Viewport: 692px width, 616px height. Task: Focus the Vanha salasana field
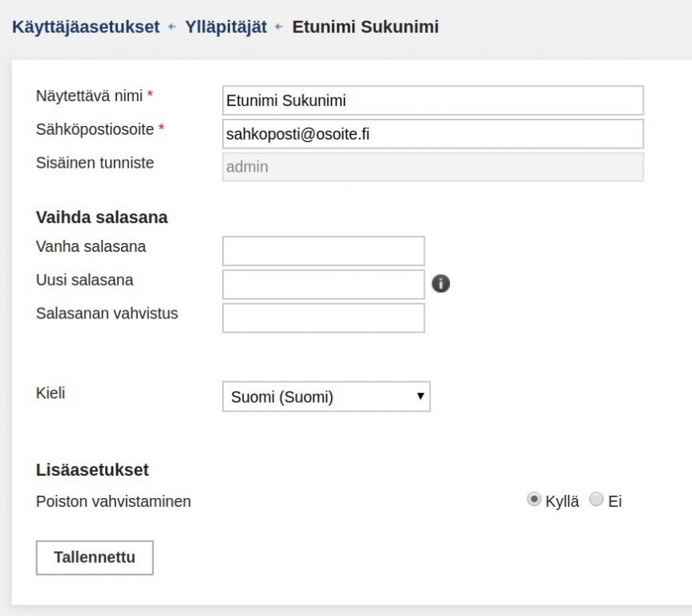[x=323, y=251]
